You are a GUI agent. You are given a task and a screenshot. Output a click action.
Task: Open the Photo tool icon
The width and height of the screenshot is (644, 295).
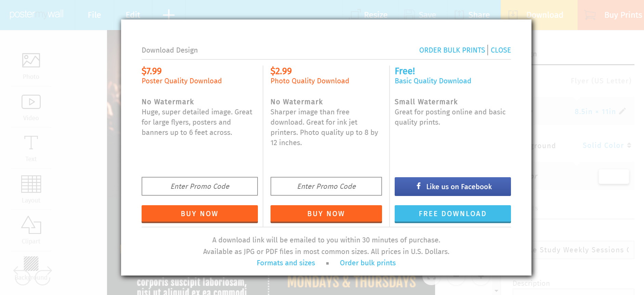31,60
